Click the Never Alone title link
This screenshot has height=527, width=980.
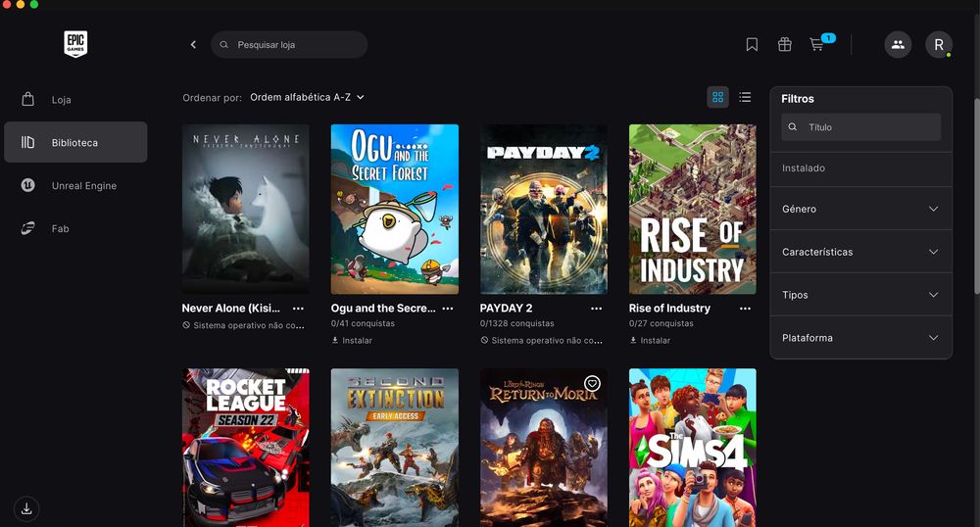pyautogui.click(x=230, y=308)
